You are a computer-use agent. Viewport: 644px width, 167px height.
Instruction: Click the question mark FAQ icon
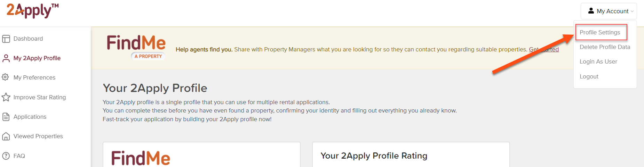(x=6, y=156)
